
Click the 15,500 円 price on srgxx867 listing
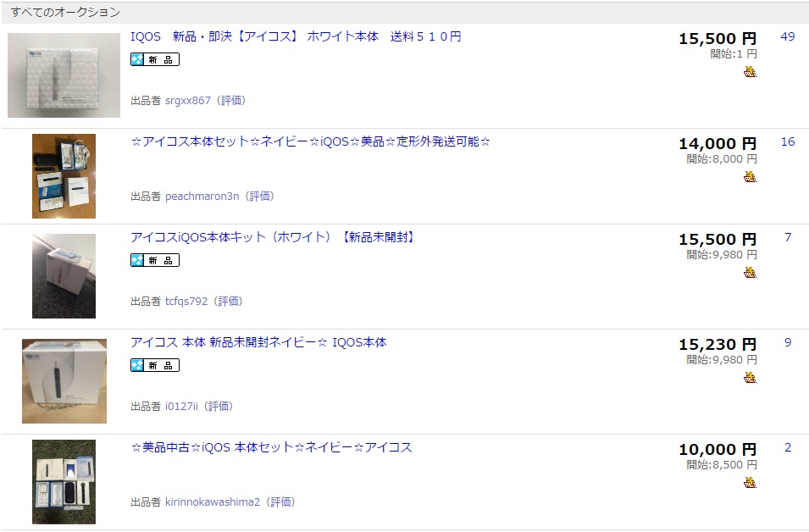[x=718, y=39]
